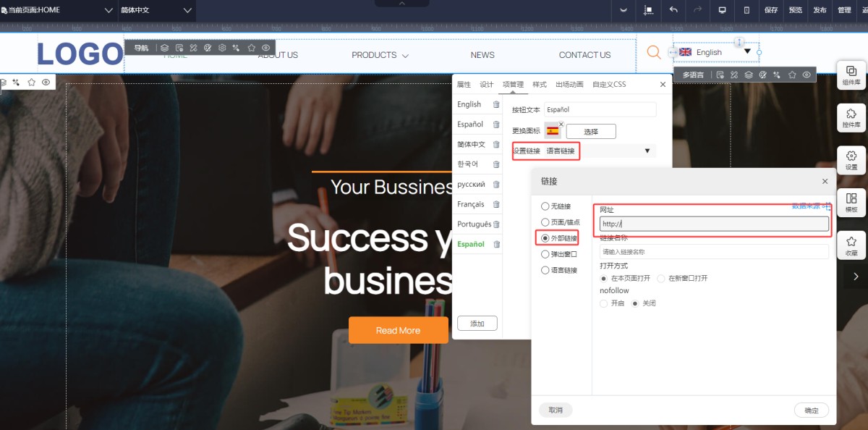Delete the Français language item
This screenshot has width=868, height=430.
(x=496, y=204)
